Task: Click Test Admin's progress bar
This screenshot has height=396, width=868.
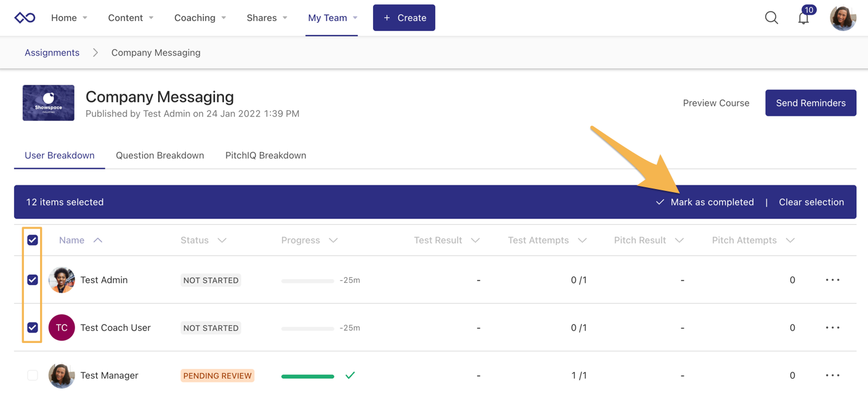Action: coord(308,281)
